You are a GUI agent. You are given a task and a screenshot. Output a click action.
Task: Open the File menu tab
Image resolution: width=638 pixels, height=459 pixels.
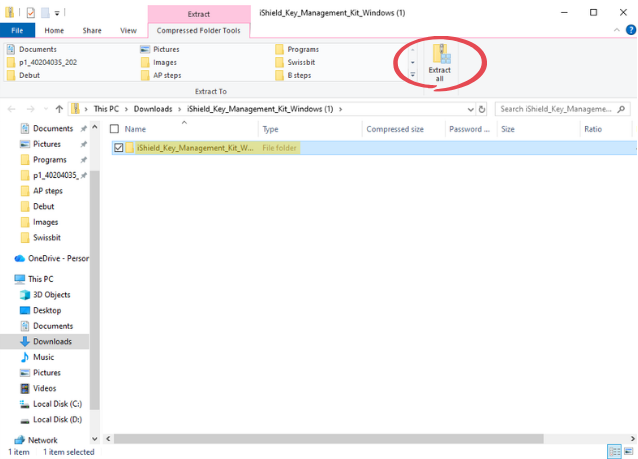point(17,31)
